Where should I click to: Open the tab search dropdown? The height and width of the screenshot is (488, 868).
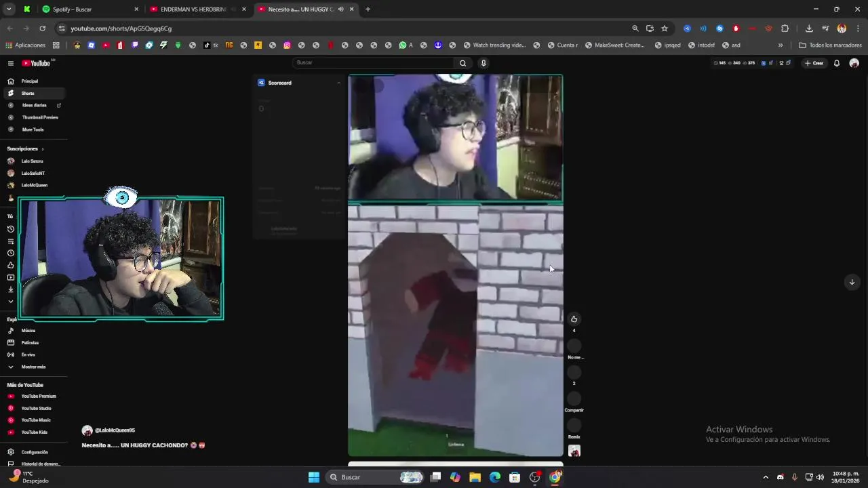[9, 9]
